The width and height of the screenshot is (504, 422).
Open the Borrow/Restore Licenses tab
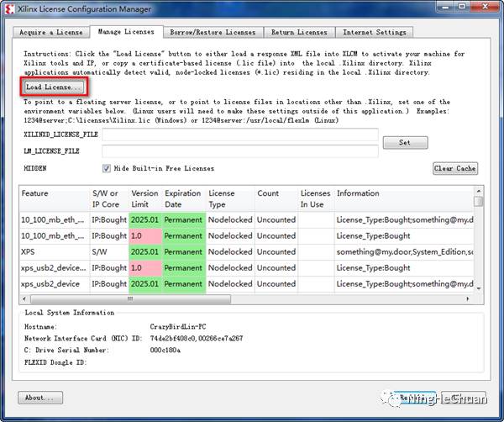212,33
